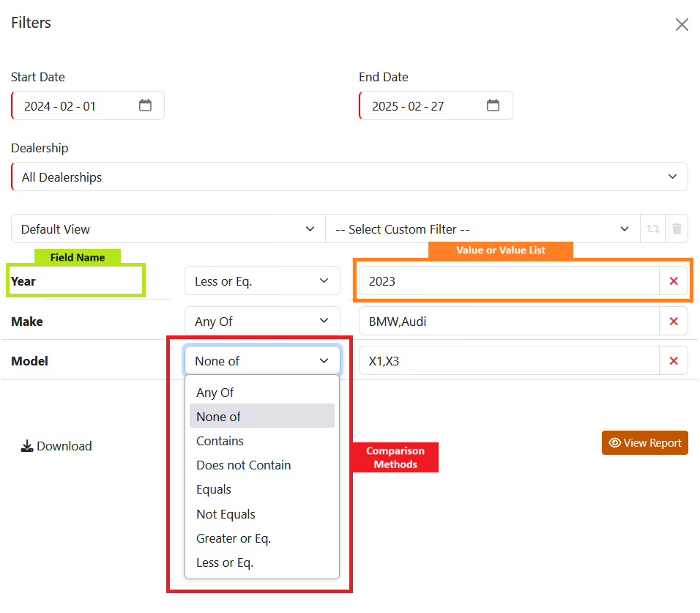Screen dimensions: 700x613
Task: Close the Filters dialog
Action: tap(682, 25)
